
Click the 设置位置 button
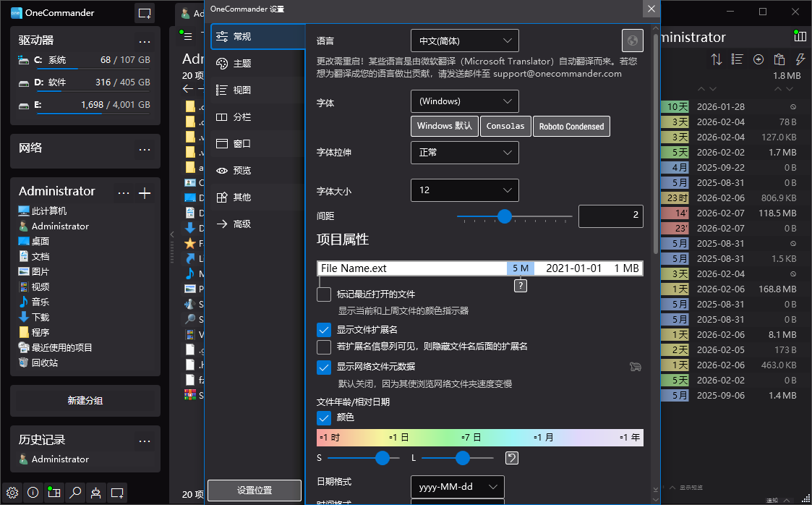tap(254, 490)
